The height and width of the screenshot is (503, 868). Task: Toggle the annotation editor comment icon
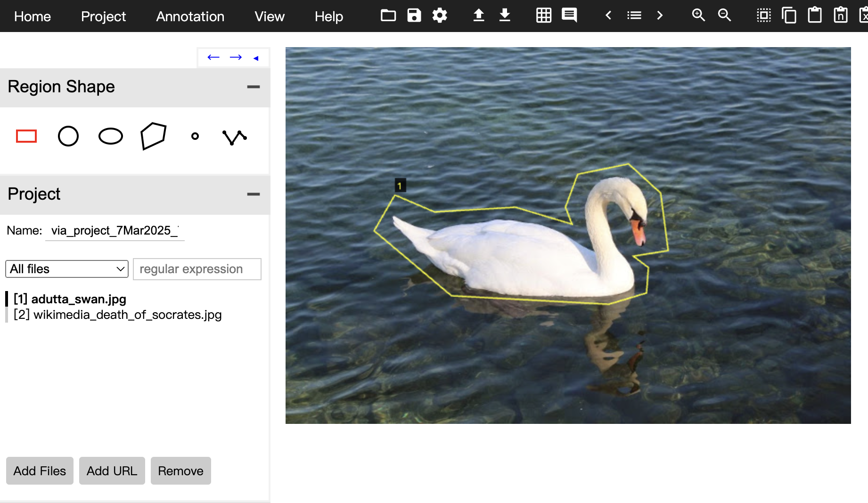point(569,16)
